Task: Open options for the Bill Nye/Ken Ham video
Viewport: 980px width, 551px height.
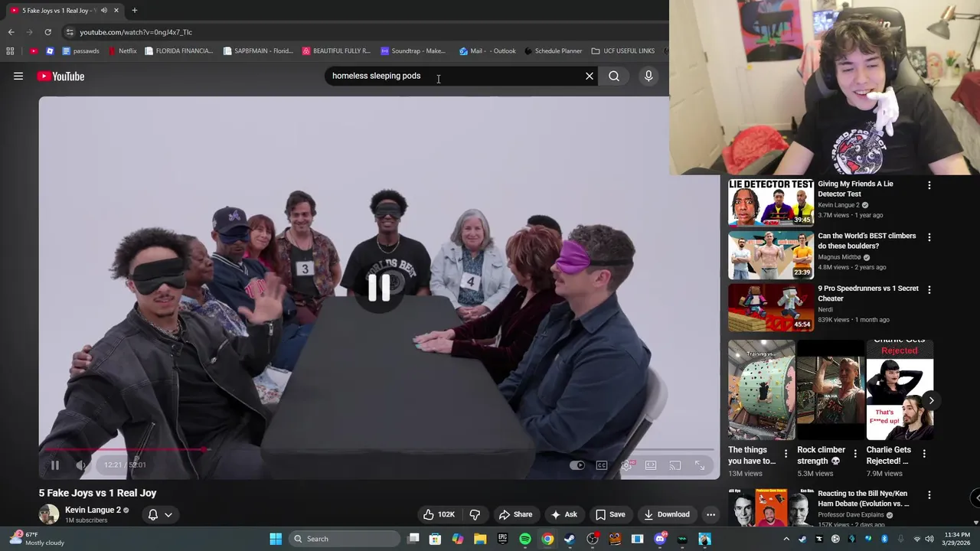Action: coord(929,495)
